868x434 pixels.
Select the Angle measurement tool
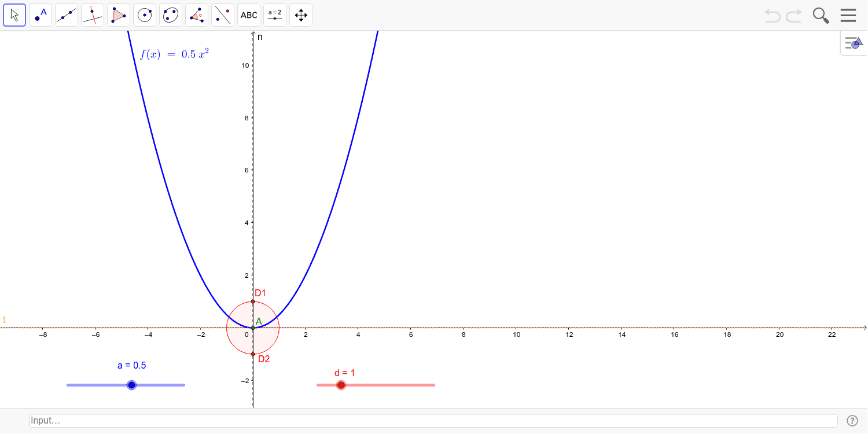pyautogui.click(x=197, y=15)
